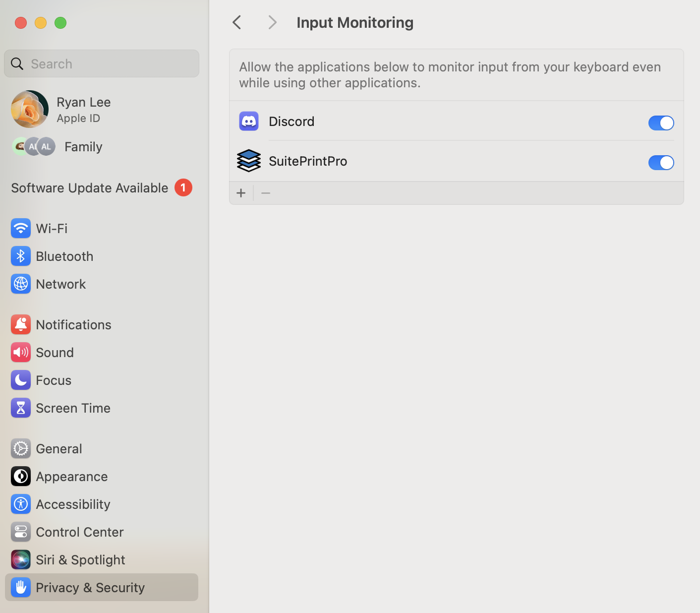Click the search magnifier icon
The height and width of the screenshot is (613, 700).
click(17, 63)
